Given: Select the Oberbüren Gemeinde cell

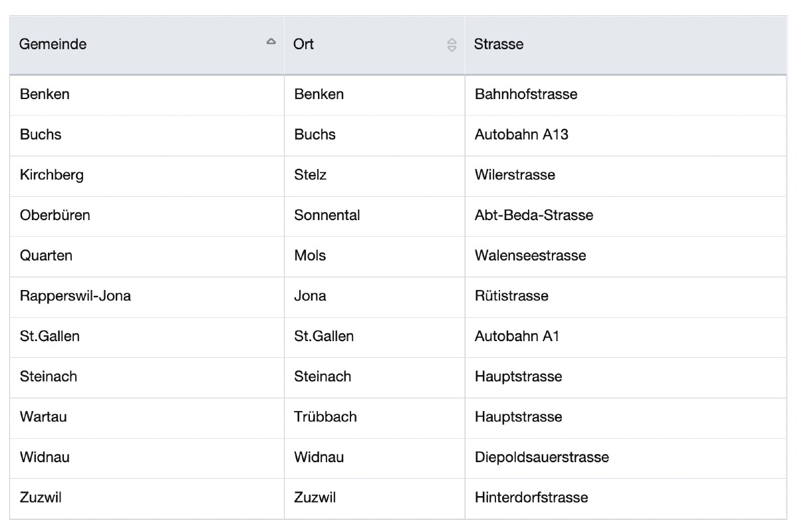Looking at the screenshot, I should pyautogui.click(x=55, y=215).
